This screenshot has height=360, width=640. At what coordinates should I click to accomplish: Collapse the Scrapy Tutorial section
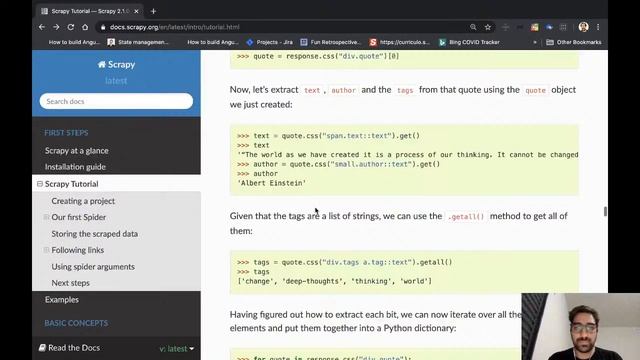[40, 184]
